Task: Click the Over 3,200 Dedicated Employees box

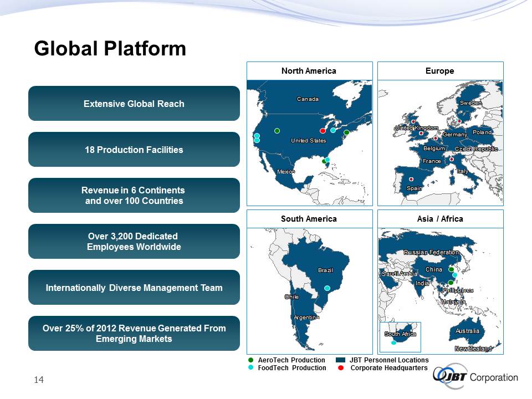Action: 134,242
